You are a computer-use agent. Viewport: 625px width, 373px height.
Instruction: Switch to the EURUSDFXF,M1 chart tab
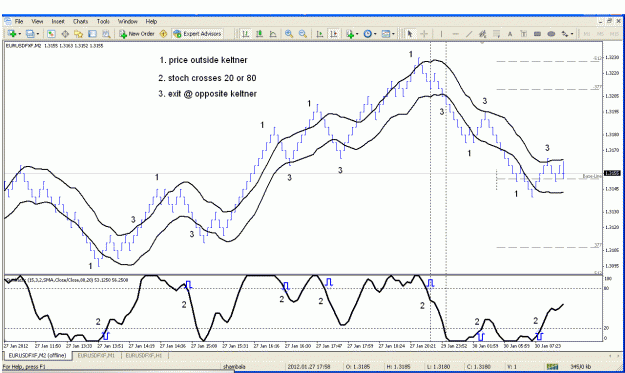click(x=96, y=355)
